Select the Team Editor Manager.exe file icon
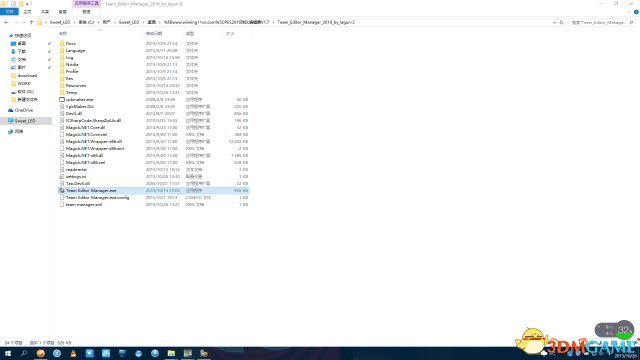 click(62, 191)
